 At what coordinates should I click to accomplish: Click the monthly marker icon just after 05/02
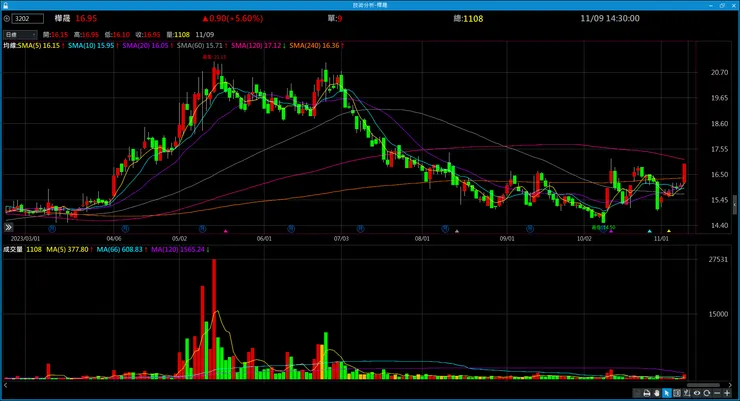(202, 229)
